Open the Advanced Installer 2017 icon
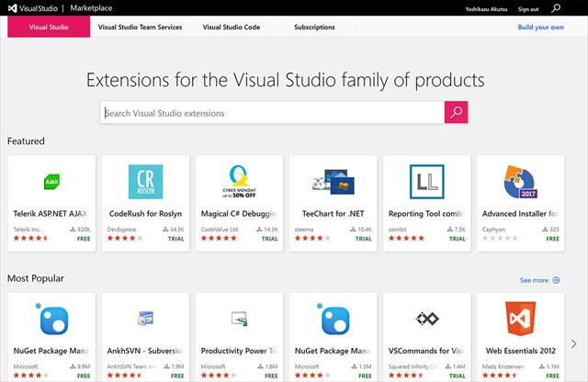This screenshot has height=382, width=588. click(x=521, y=182)
